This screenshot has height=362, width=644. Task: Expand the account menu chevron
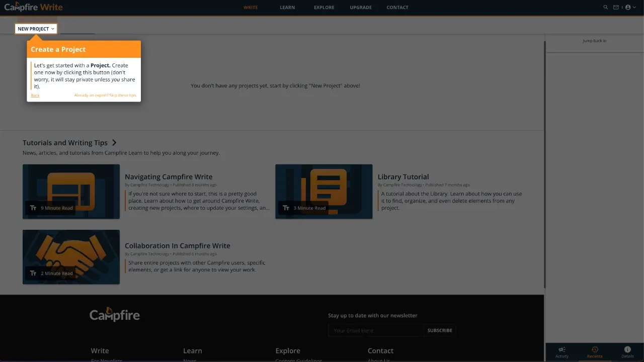pos(635,7)
